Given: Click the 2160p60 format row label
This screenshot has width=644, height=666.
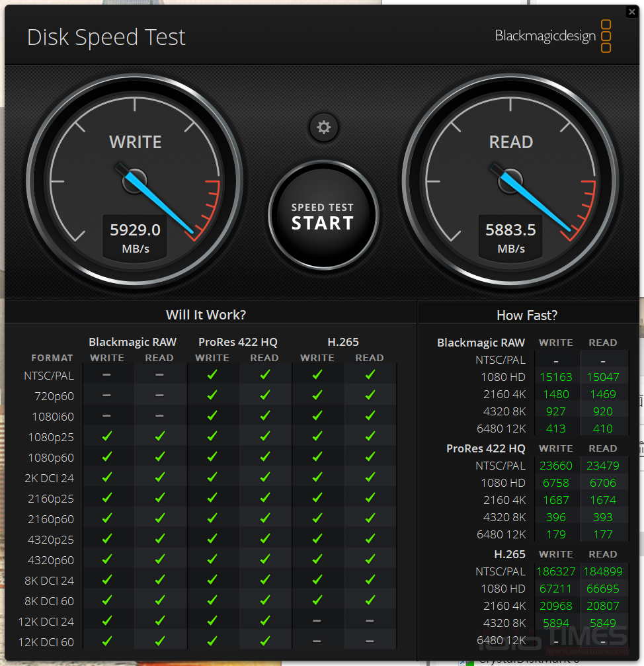Looking at the screenshot, I should point(50,519).
